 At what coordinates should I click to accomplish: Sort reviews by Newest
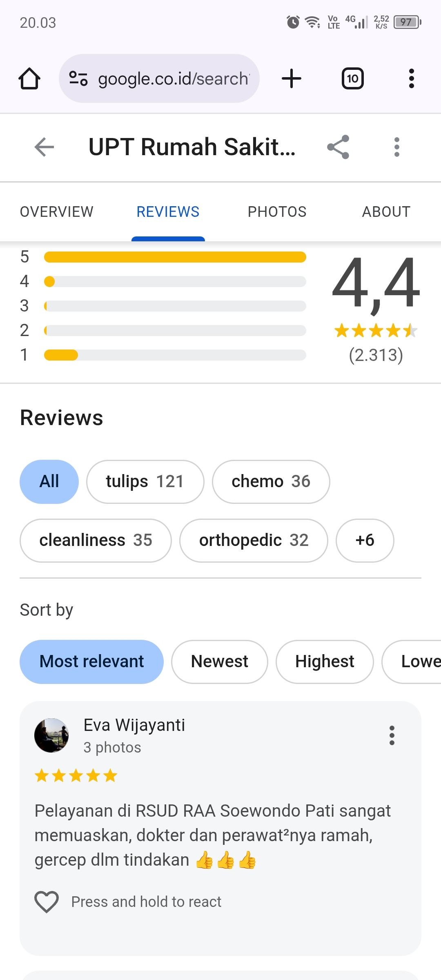coord(219,661)
